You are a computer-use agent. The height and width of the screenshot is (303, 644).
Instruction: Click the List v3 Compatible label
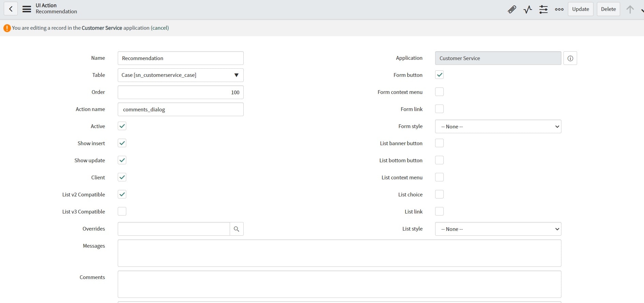point(84,211)
